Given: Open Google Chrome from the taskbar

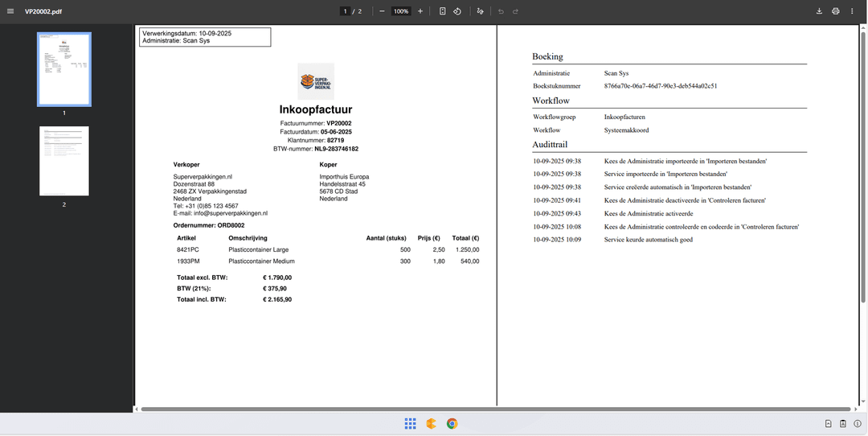Looking at the screenshot, I should point(452,424).
